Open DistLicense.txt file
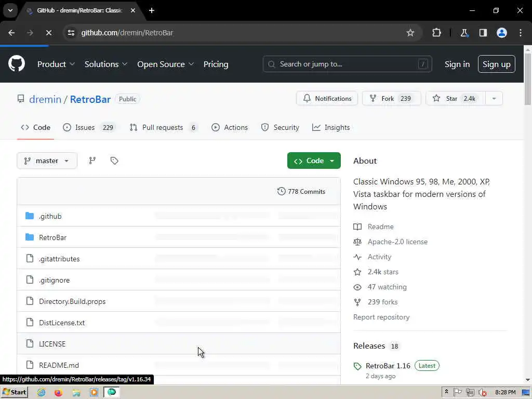 (62, 323)
